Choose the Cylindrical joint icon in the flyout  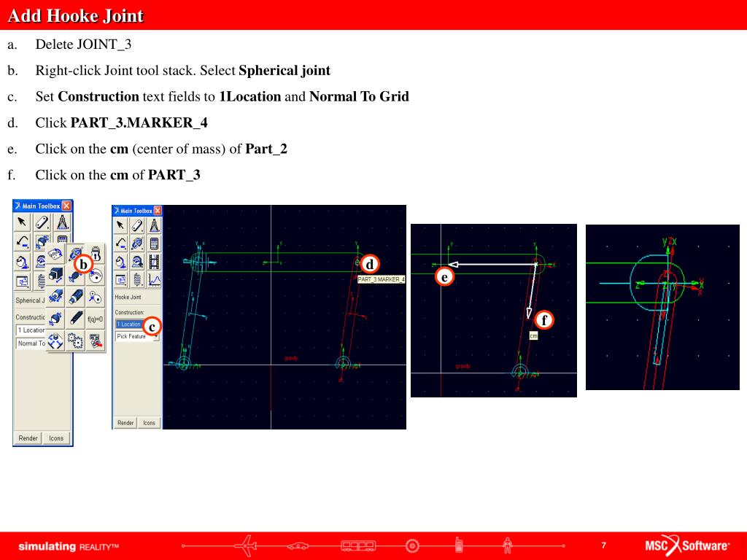[x=55, y=297]
